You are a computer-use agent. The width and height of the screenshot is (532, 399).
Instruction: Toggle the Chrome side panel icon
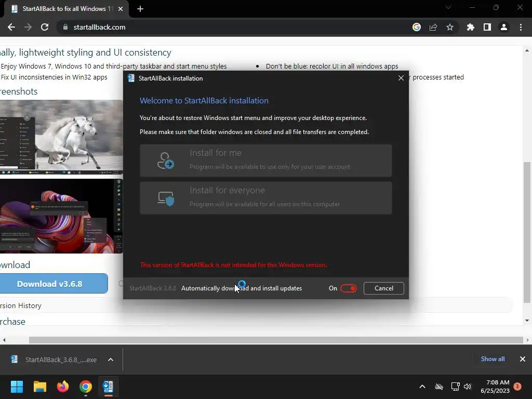tap(487, 27)
